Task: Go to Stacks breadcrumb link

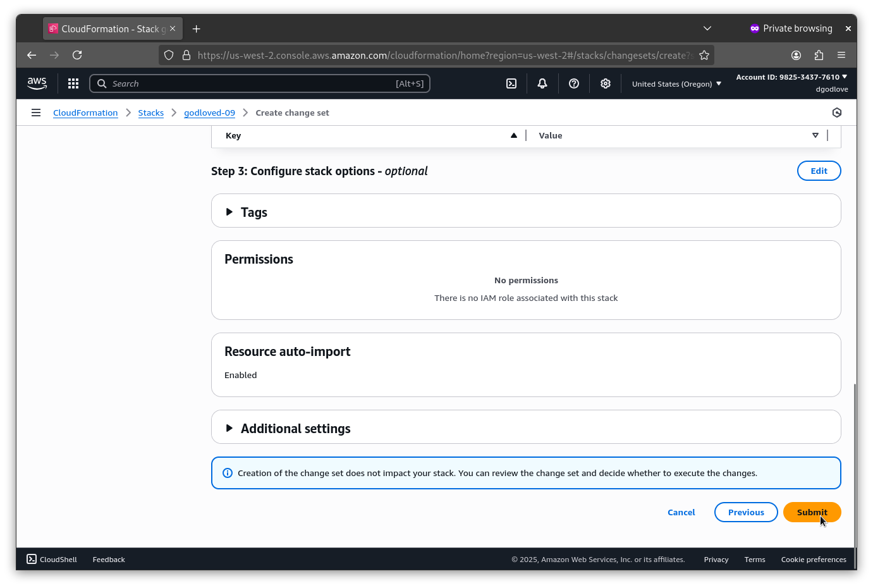Action: coord(151,113)
